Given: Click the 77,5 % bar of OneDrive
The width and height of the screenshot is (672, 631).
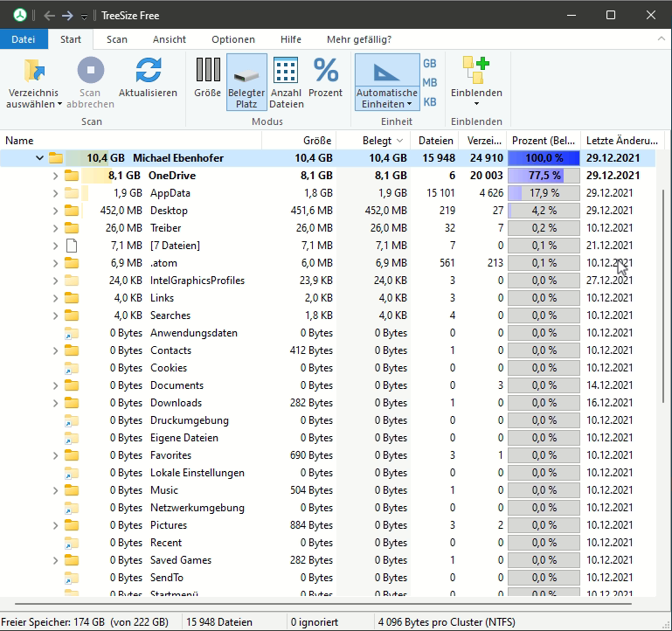Looking at the screenshot, I should pyautogui.click(x=544, y=176).
